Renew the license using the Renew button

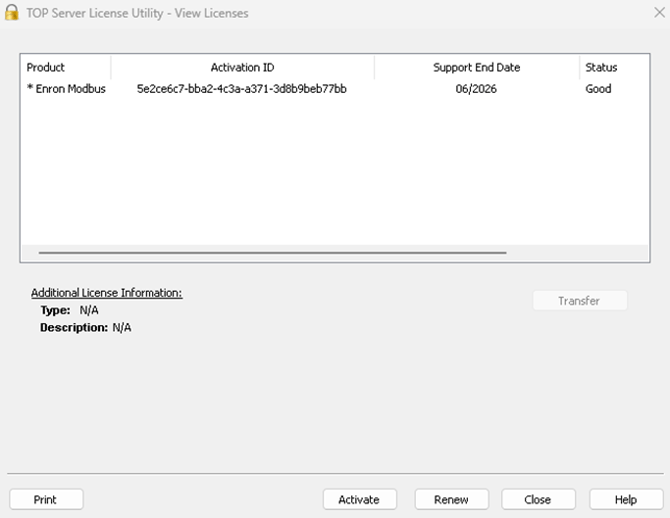[x=449, y=500]
